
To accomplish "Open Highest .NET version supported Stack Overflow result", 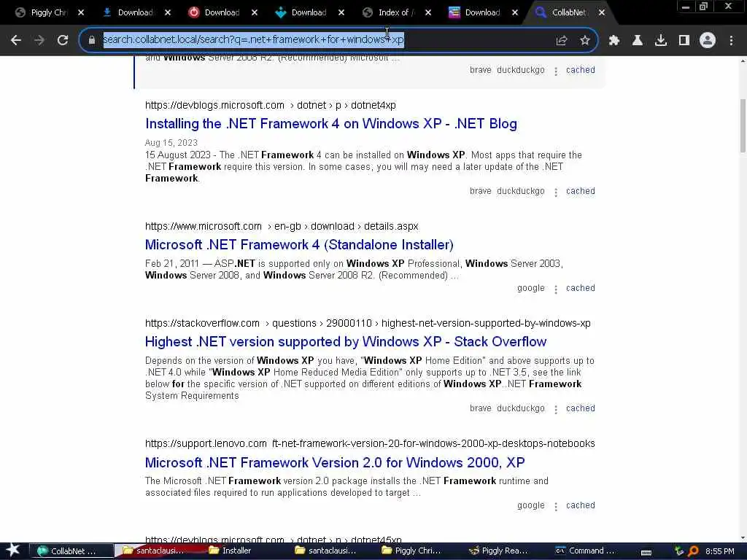I will 346,342.
